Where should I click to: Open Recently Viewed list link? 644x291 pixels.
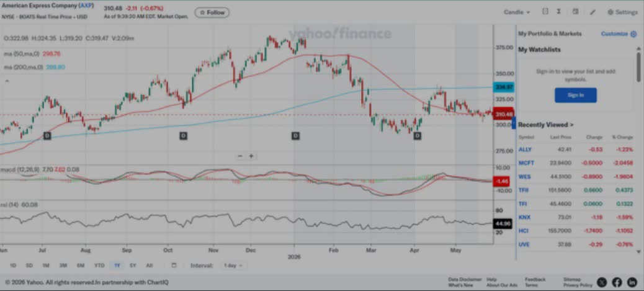(546, 125)
